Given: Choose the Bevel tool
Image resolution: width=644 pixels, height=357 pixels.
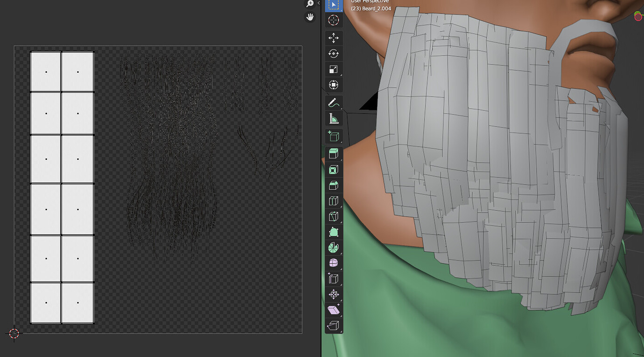Looking at the screenshot, I should pos(333,185).
